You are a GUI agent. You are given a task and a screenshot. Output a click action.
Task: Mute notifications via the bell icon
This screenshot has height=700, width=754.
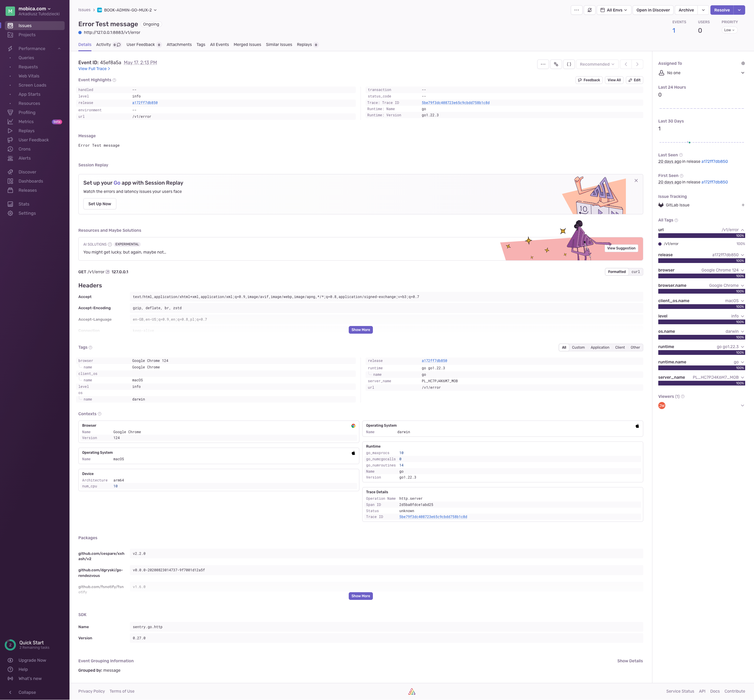pyautogui.click(x=589, y=10)
